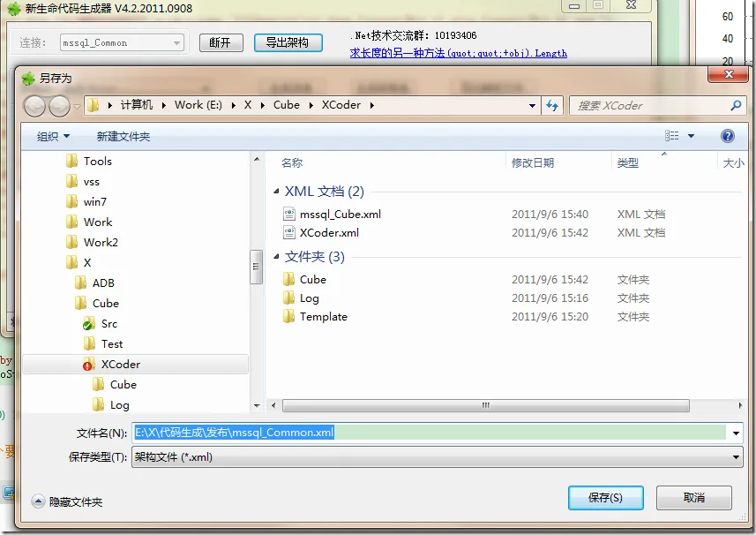Select Log folder icon in file list

point(288,298)
